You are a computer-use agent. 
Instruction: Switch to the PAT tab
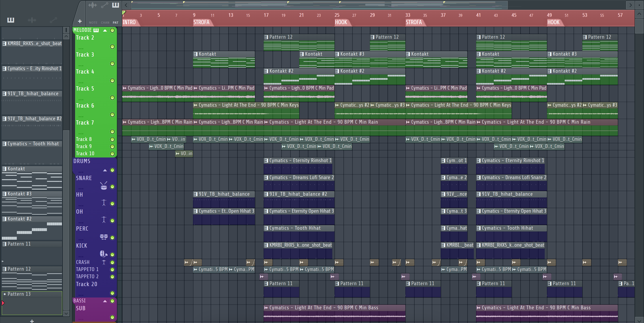point(116,23)
